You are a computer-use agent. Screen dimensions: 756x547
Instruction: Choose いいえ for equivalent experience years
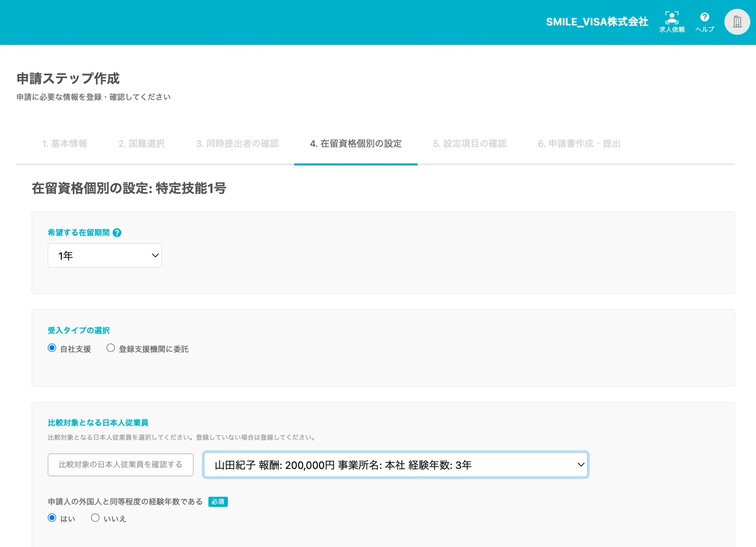pos(95,518)
